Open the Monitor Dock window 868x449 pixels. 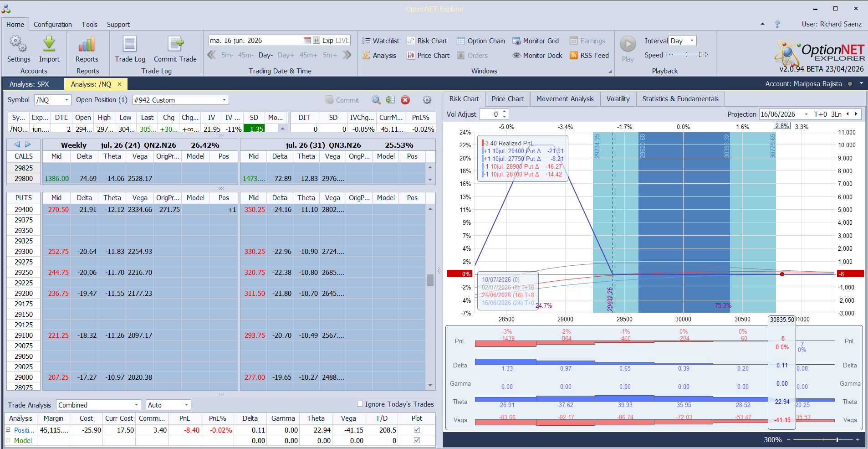pyautogui.click(x=537, y=56)
